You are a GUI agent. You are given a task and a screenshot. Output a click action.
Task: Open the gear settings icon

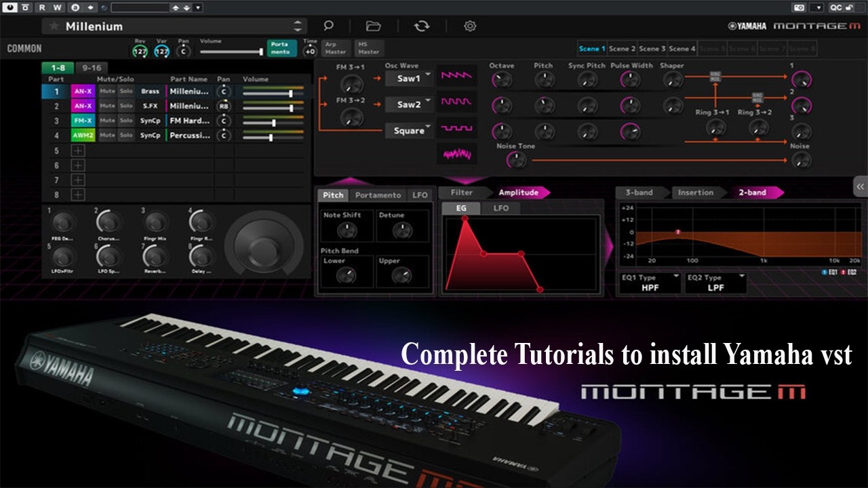click(470, 26)
